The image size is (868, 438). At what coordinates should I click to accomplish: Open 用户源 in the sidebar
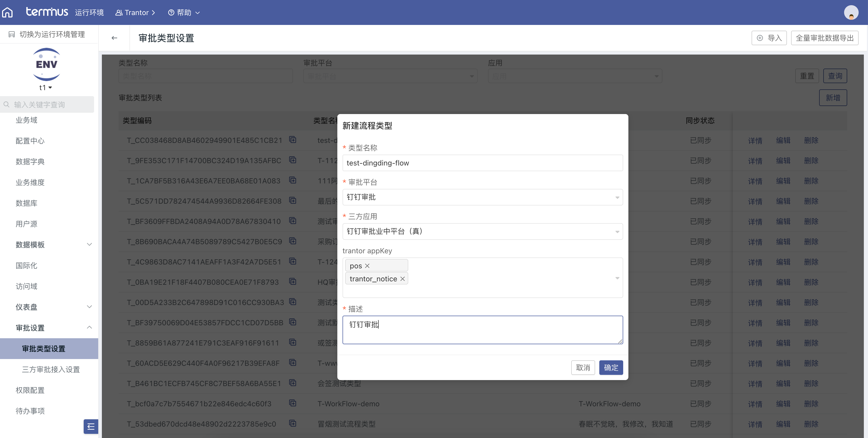(27, 224)
